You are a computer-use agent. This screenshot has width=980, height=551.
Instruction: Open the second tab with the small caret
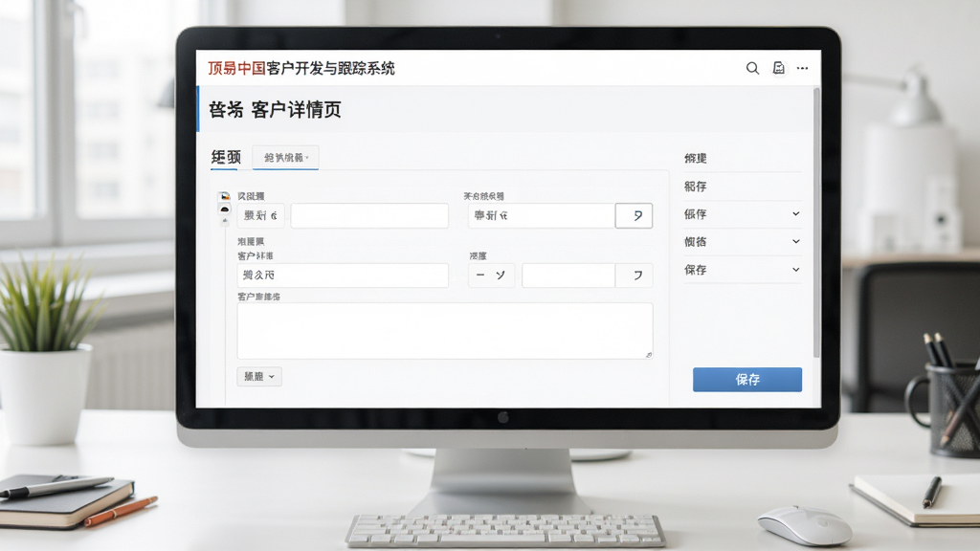[285, 158]
